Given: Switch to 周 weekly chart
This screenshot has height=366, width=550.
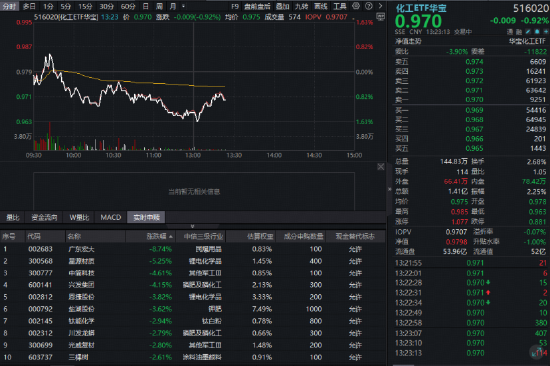Looking at the screenshot, I should pos(159,6).
